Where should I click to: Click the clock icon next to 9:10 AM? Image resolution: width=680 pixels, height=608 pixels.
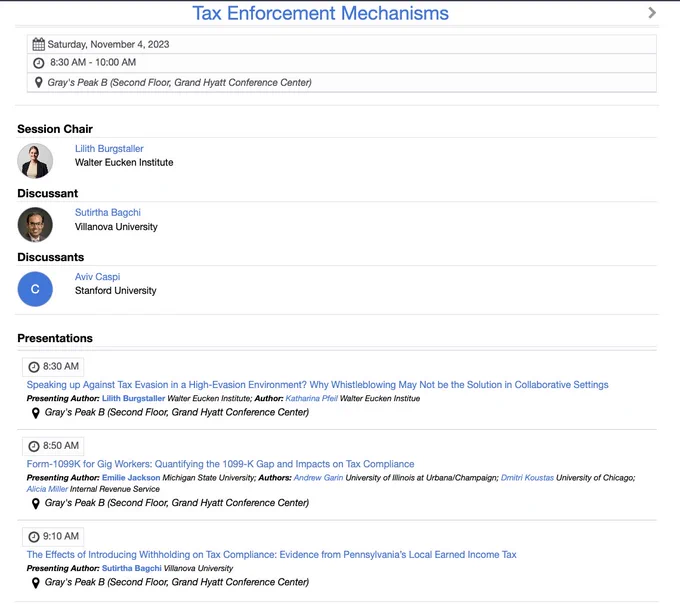34,537
